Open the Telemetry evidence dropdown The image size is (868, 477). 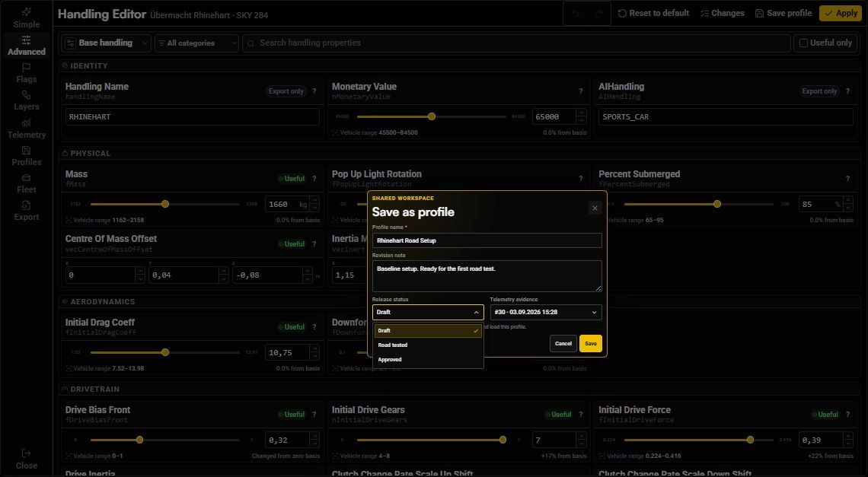point(546,312)
